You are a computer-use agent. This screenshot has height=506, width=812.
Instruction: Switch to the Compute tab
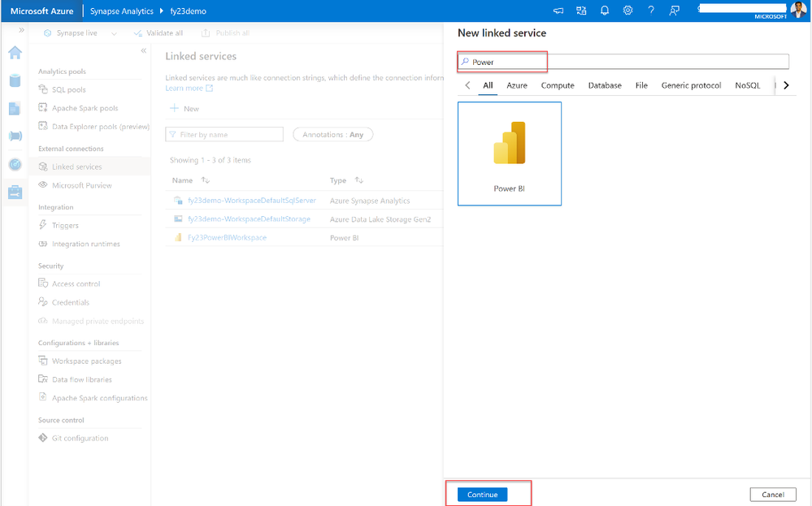[558, 85]
